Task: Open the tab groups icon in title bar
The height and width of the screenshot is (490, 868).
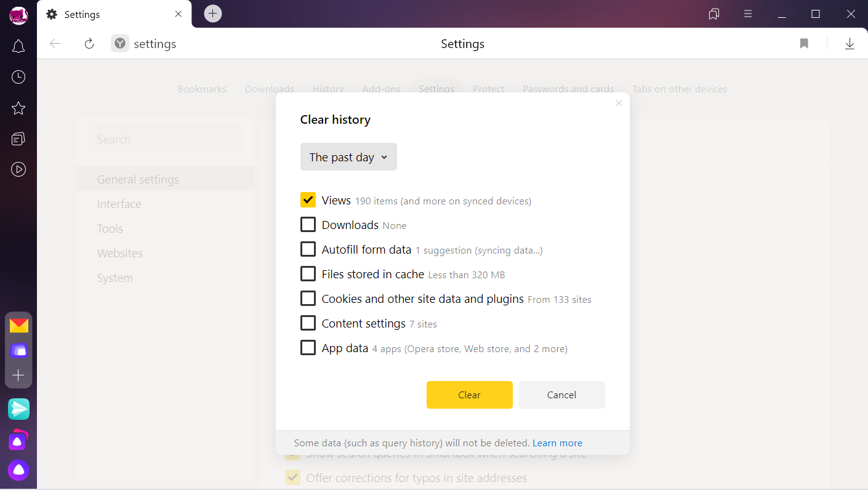Action: [714, 14]
